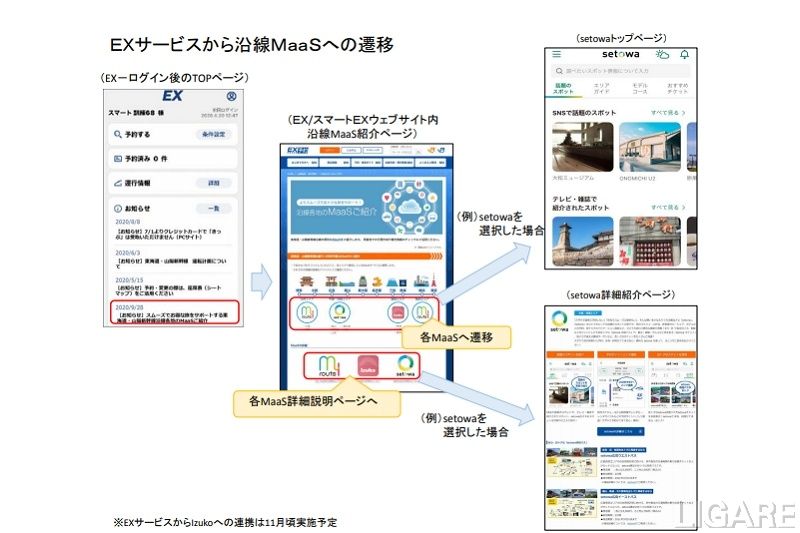The width and height of the screenshot is (800, 533).
Task: Select the おすすめチケット tab
Action: [x=678, y=88]
